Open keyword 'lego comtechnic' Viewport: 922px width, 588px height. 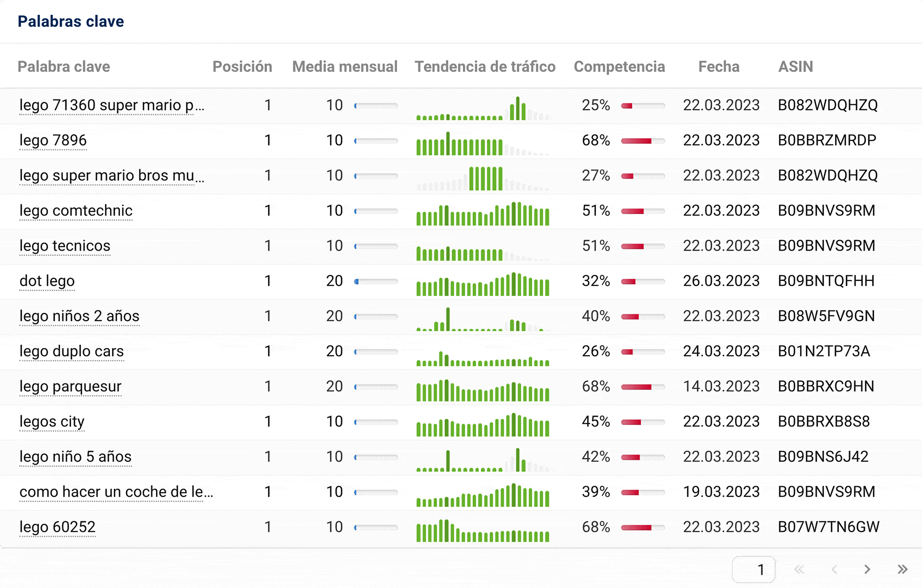point(76,210)
